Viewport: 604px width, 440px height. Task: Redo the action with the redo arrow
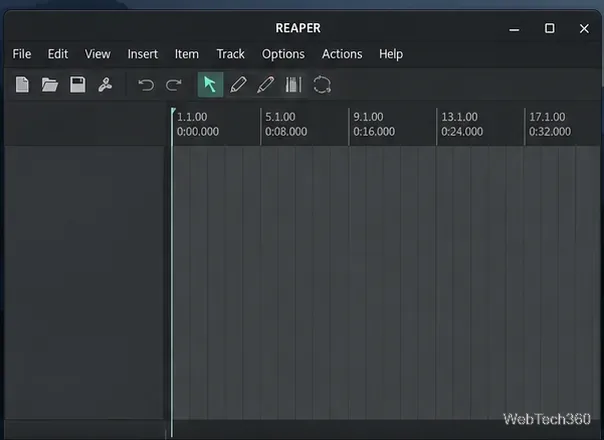[173, 85]
